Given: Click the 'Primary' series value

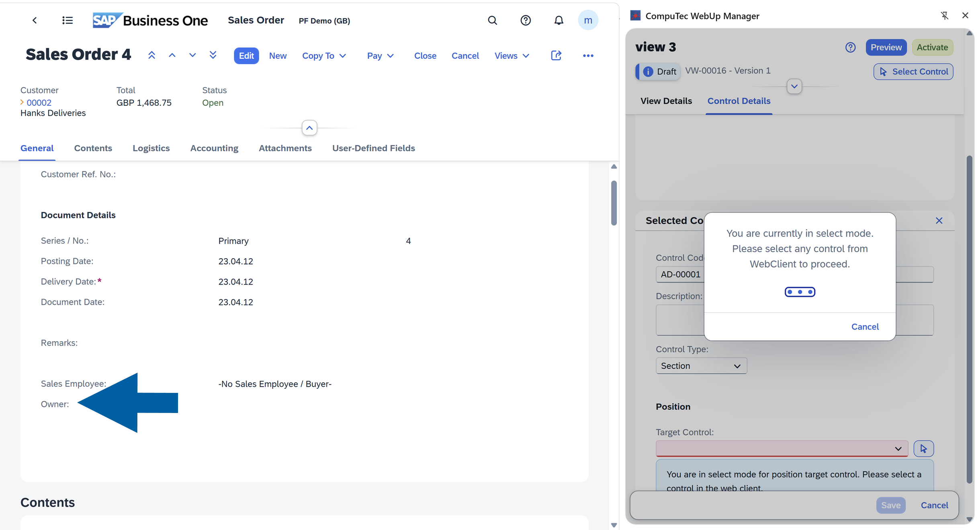Looking at the screenshot, I should 233,241.
